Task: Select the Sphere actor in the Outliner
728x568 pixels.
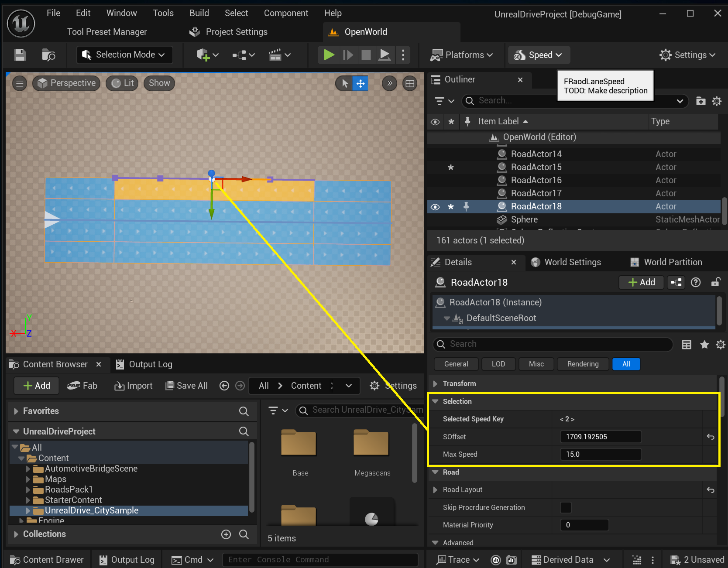Action: pyautogui.click(x=524, y=219)
